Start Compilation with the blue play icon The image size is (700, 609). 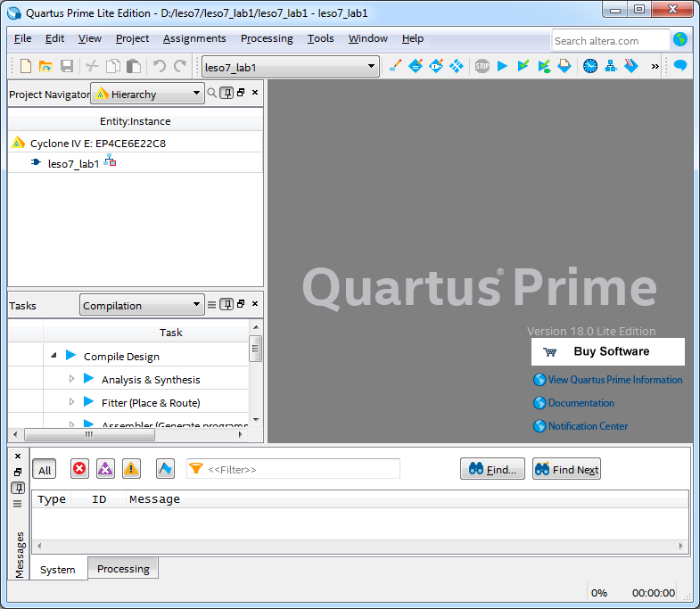pos(503,67)
